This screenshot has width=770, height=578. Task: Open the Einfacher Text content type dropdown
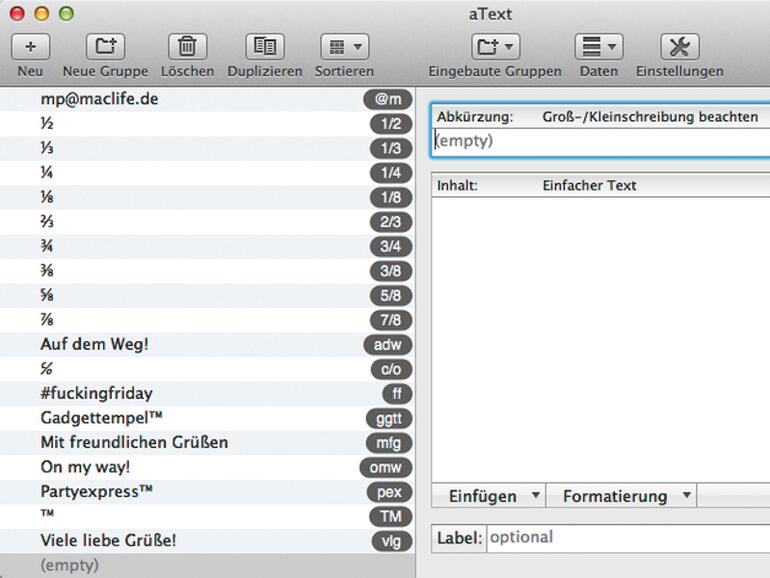click(x=589, y=185)
